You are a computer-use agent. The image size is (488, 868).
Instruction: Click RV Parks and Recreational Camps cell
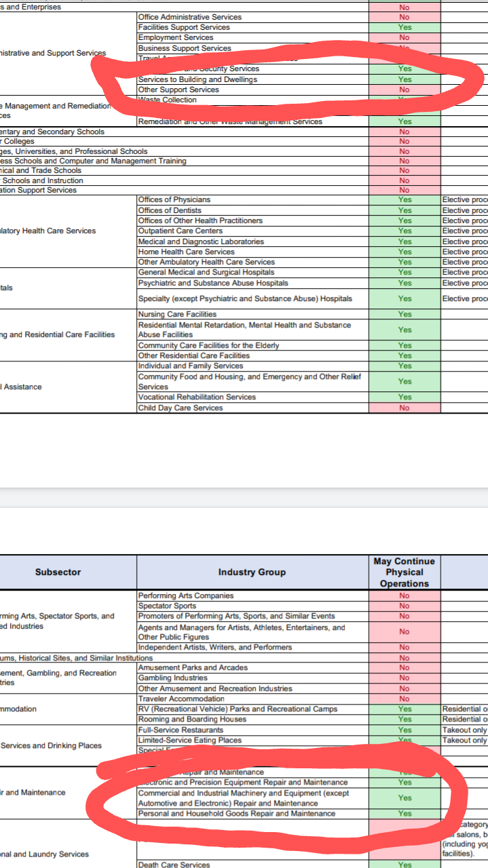[253, 709]
